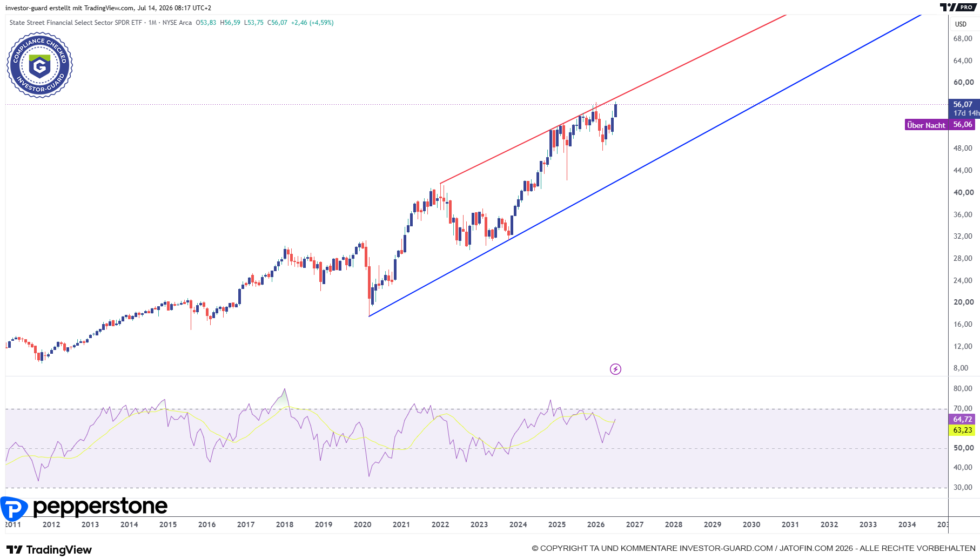Click the 2030 year on time axis
Viewport: 980px width, 559px height.
(x=751, y=524)
